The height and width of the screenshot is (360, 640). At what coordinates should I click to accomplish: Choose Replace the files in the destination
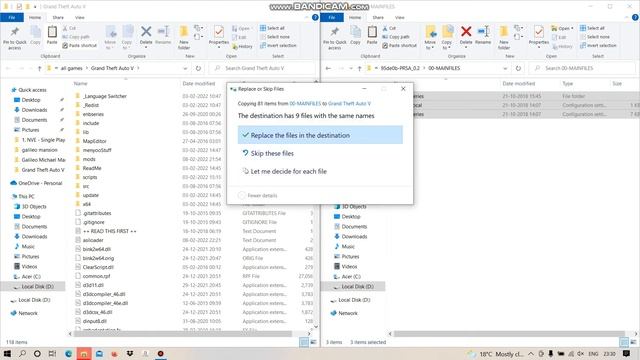[320, 135]
